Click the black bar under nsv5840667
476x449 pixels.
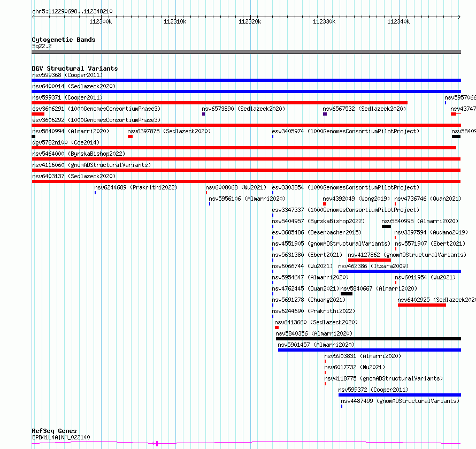tap(347, 294)
